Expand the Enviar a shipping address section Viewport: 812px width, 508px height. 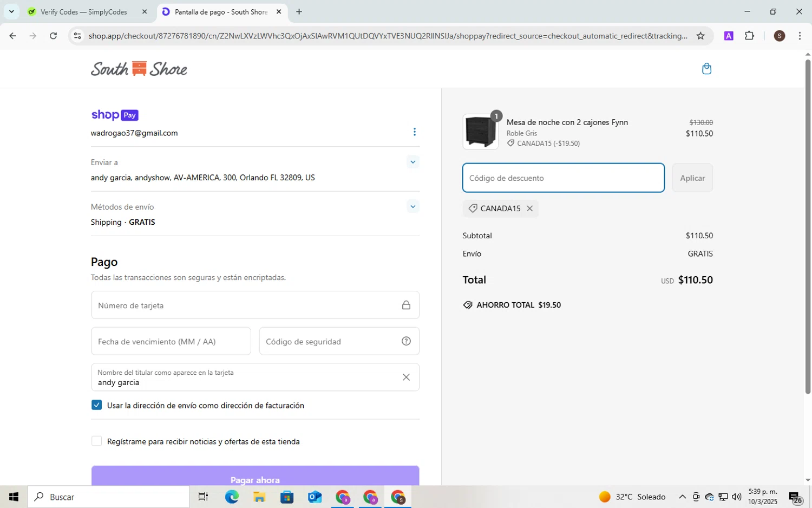click(413, 162)
